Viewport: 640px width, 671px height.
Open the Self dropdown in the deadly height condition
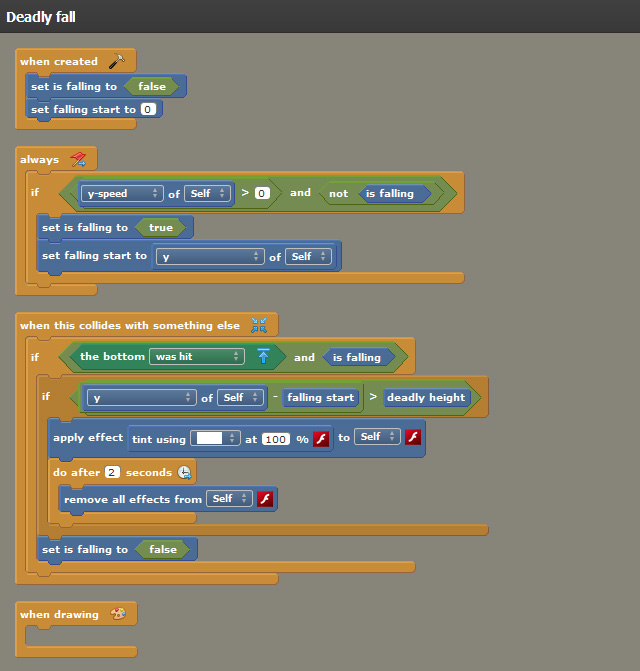click(240, 398)
